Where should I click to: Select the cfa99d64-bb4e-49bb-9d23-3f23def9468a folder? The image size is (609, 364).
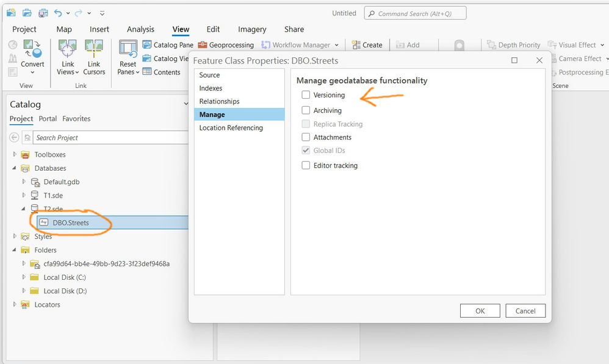[x=106, y=264]
